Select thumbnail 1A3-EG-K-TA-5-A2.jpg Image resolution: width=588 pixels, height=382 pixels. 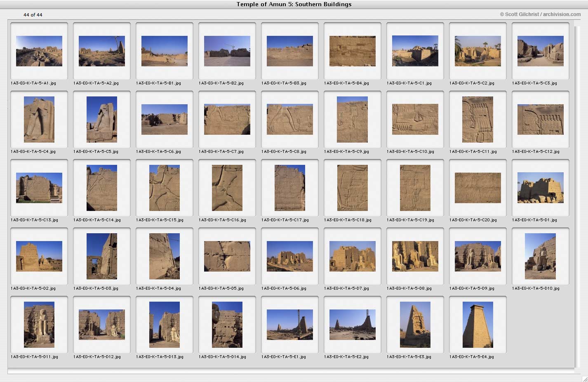pyautogui.click(x=102, y=51)
